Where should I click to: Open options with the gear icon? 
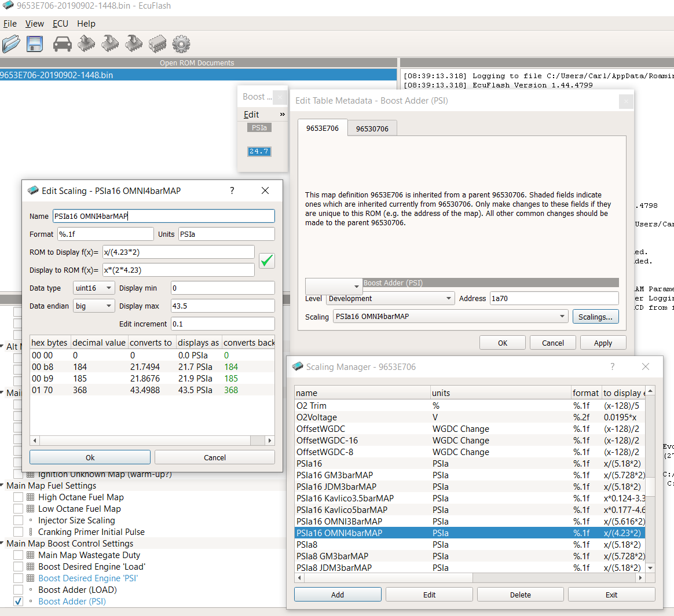pyautogui.click(x=181, y=44)
